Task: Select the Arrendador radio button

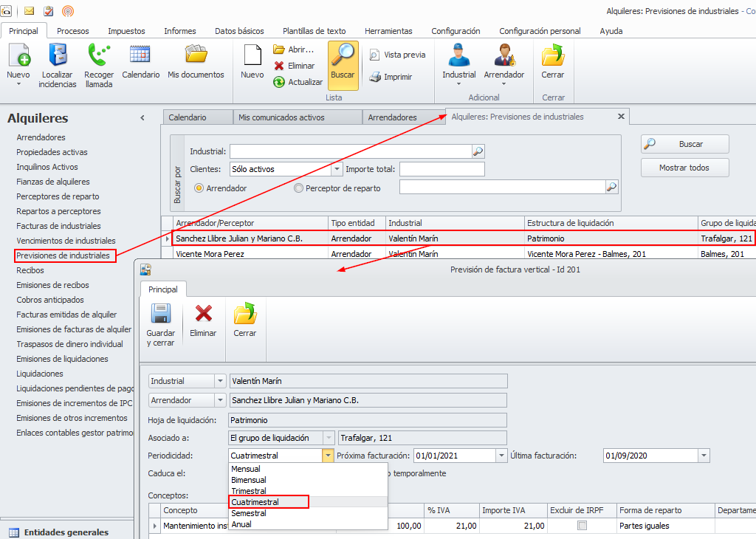Action: point(199,188)
